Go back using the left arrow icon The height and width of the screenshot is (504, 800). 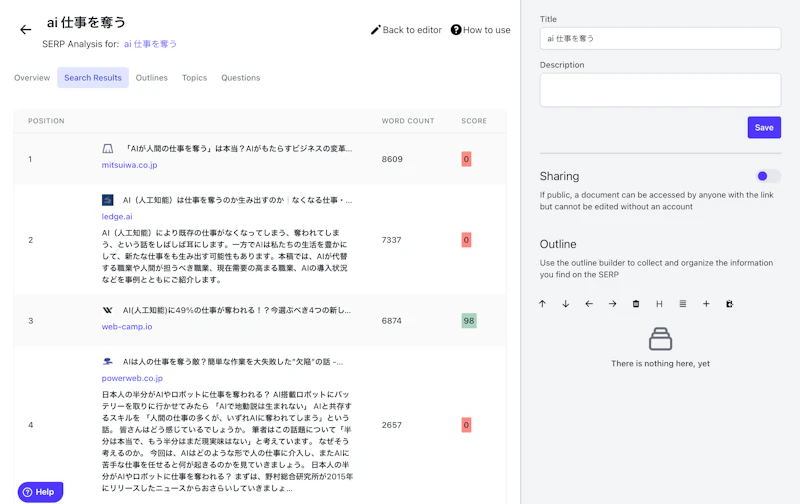26,30
